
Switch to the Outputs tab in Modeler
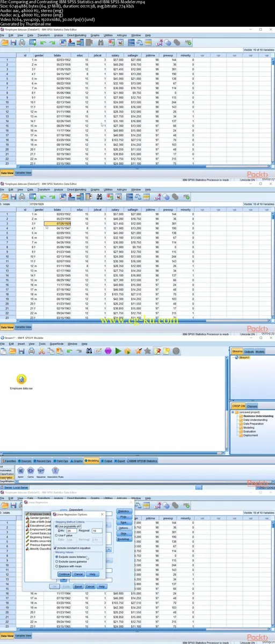tap(248, 351)
